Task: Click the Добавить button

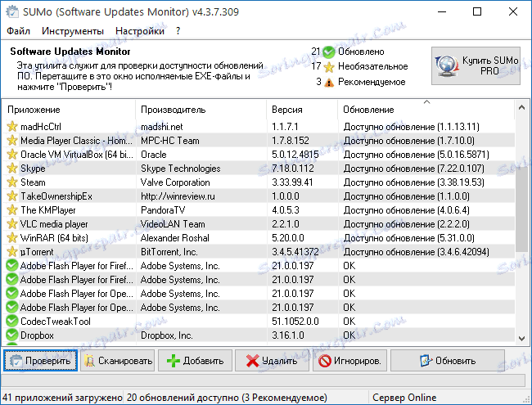Action: (195, 361)
